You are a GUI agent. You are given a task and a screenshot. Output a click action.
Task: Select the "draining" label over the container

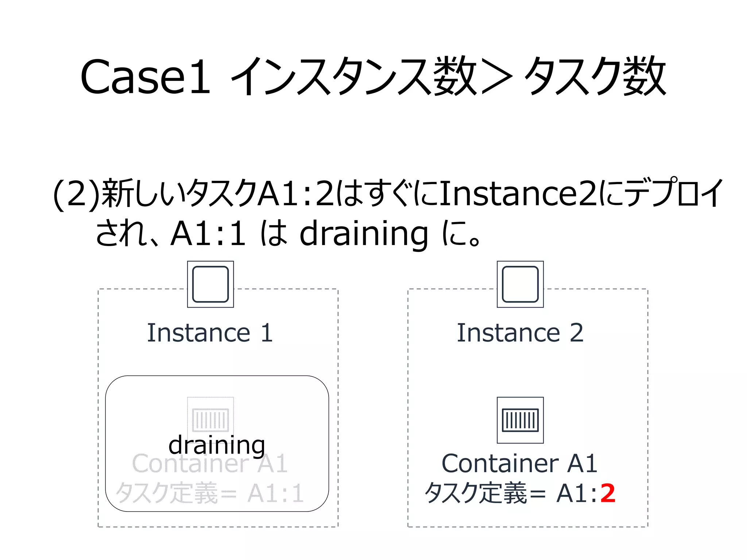(217, 445)
